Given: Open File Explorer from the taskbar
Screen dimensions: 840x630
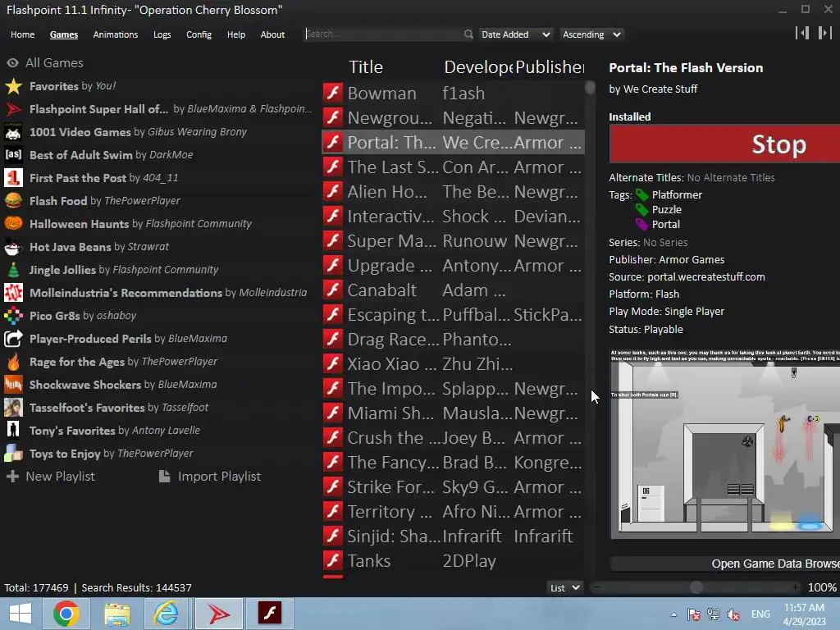Looking at the screenshot, I should 116,614.
